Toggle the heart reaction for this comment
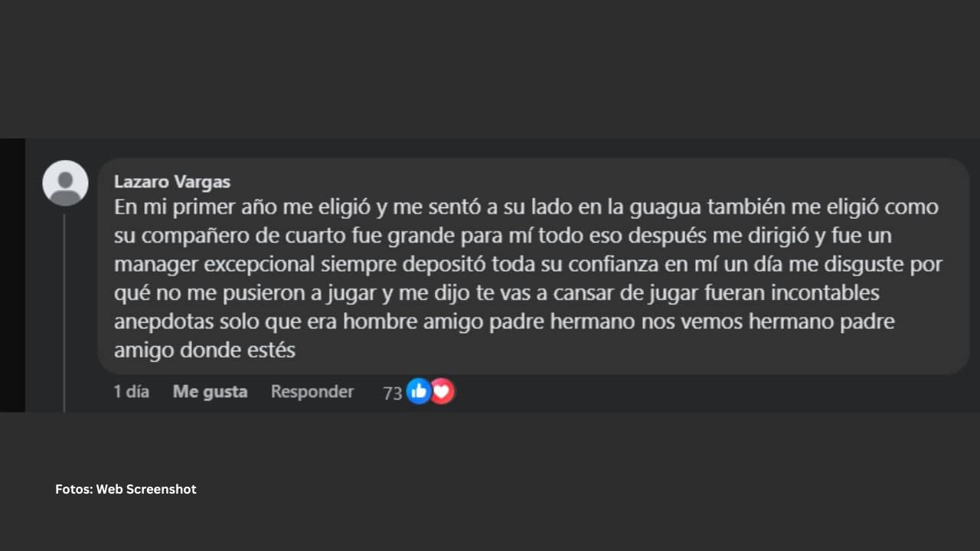This screenshot has height=551, width=980. tap(443, 391)
